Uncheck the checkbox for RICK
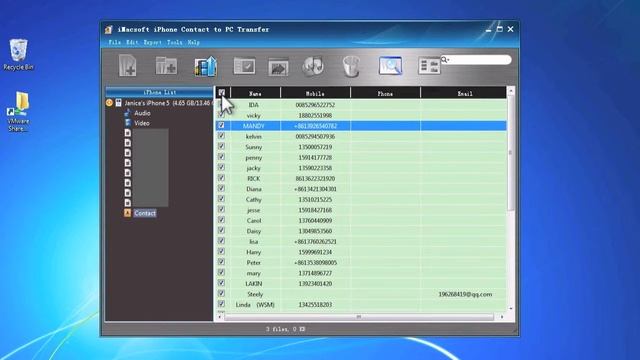Image resolution: width=640 pixels, height=360 pixels. [x=221, y=178]
